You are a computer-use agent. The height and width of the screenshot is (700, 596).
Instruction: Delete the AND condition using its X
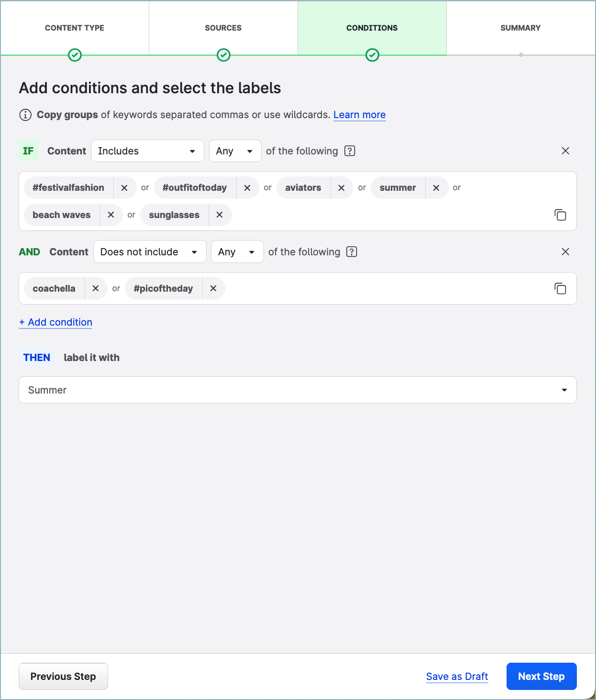tap(565, 252)
